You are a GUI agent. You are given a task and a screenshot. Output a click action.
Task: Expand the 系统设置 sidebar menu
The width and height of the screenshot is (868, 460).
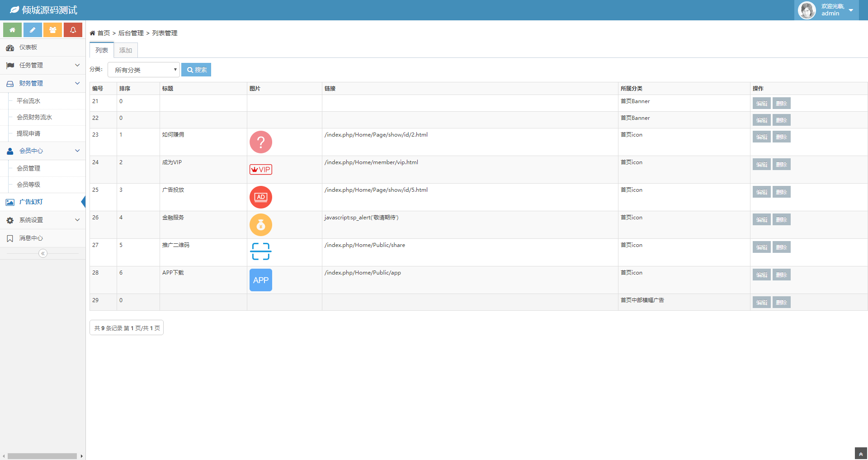pos(43,220)
